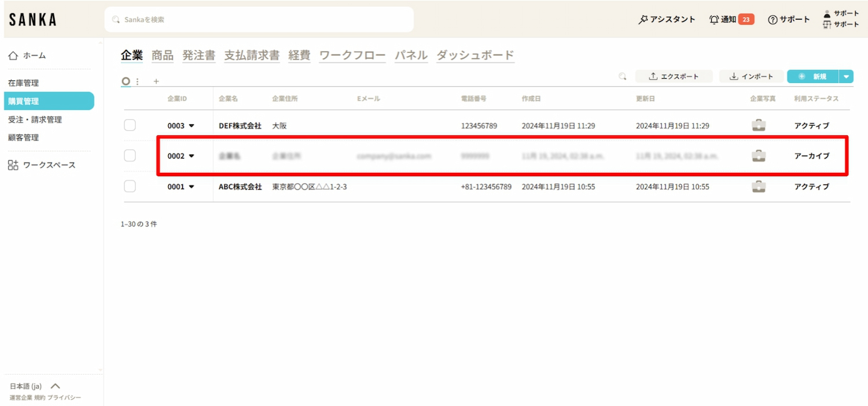The image size is (868, 406).
Task: Click the table search magnifier icon
Action: click(623, 76)
